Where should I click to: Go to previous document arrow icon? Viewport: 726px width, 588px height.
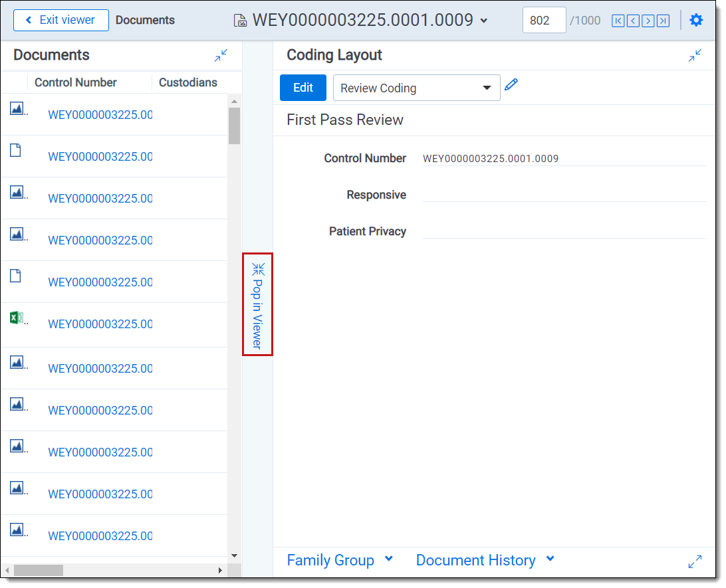(x=633, y=21)
